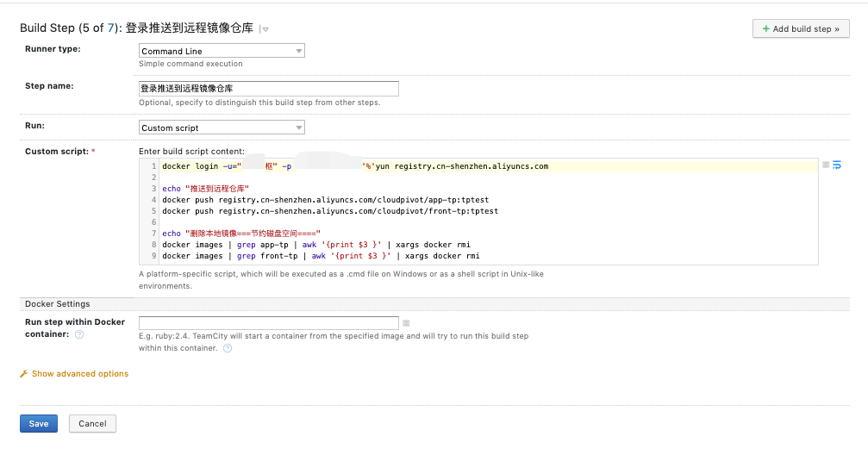The width and height of the screenshot is (868, 455).
Task: Click into the Step name input field
Action: tap(268, 89)
